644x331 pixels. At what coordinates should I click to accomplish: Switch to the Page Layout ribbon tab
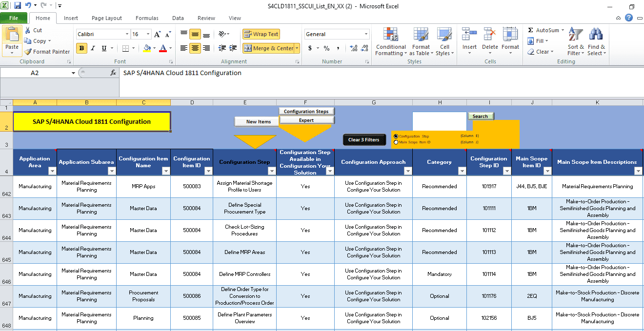(107, 18)
